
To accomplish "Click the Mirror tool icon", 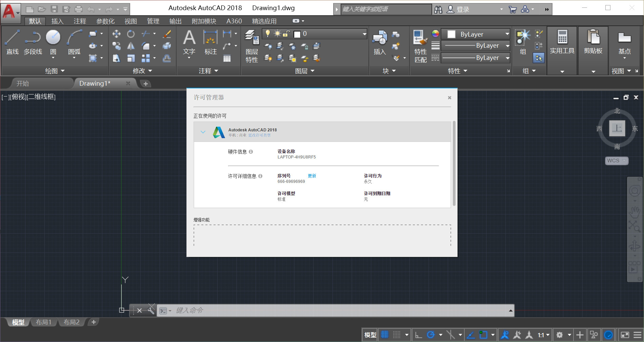I will [x=131, y=46].
